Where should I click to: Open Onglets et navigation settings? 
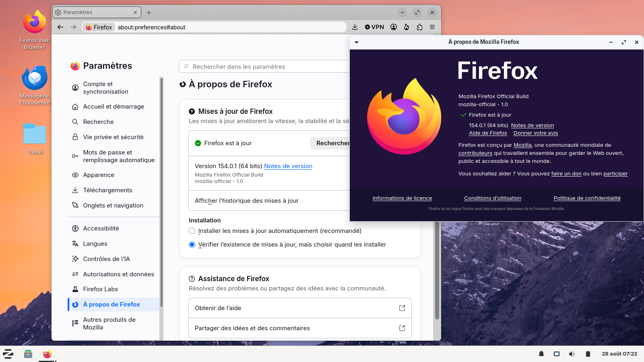[x=114, y=206]
